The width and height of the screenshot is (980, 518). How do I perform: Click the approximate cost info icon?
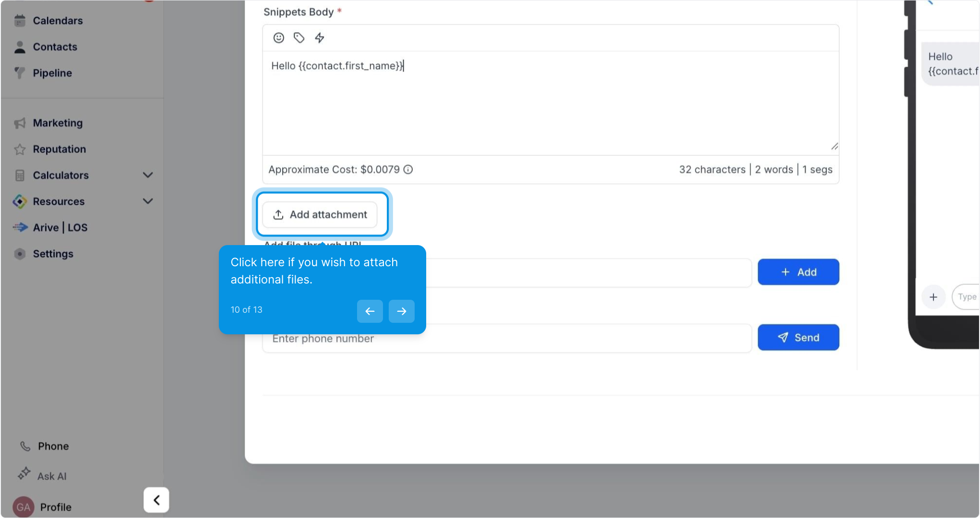pos(408,169)
